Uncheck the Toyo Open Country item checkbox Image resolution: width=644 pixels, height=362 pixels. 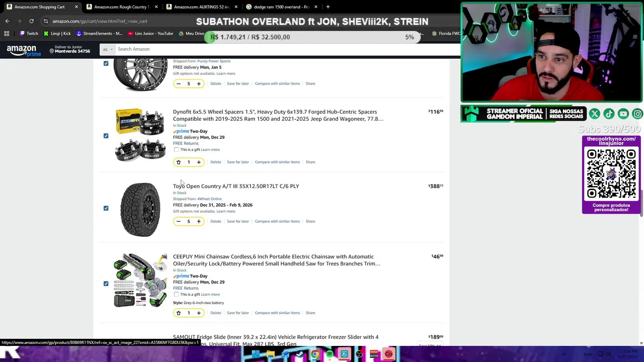[x=106, y=208]
